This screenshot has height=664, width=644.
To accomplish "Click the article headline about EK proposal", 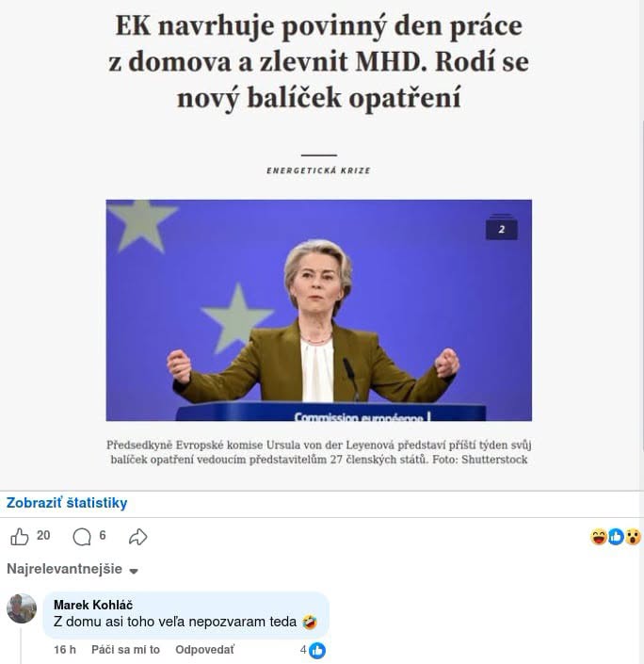I will pyautogui.click(x=319, y=61).
